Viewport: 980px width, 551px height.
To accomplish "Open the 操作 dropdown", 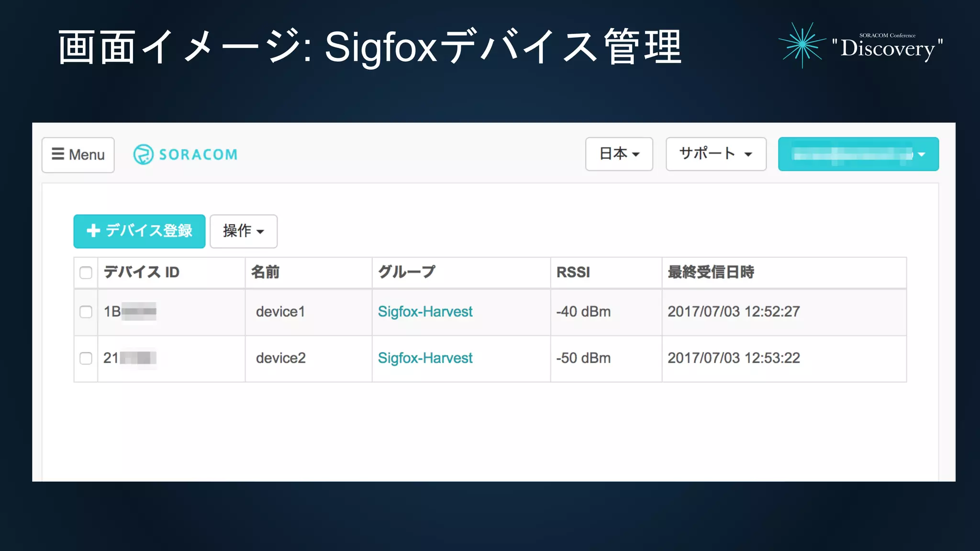I will click(244, 231).
